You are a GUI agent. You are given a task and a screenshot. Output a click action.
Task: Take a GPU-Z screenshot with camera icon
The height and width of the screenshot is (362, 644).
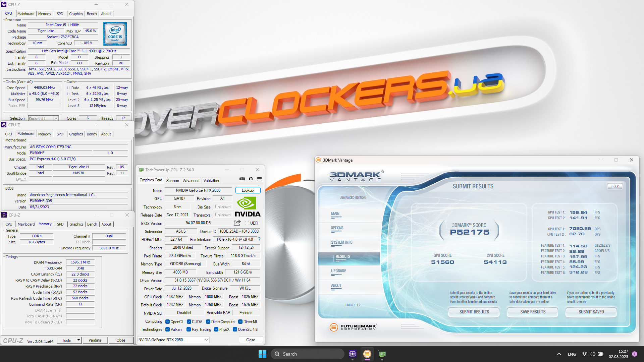pos(242,179)
